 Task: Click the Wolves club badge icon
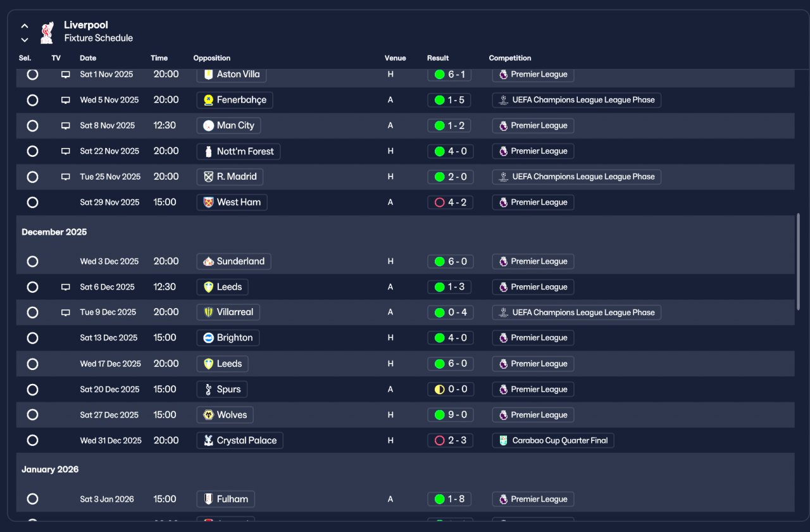(208, 415)
